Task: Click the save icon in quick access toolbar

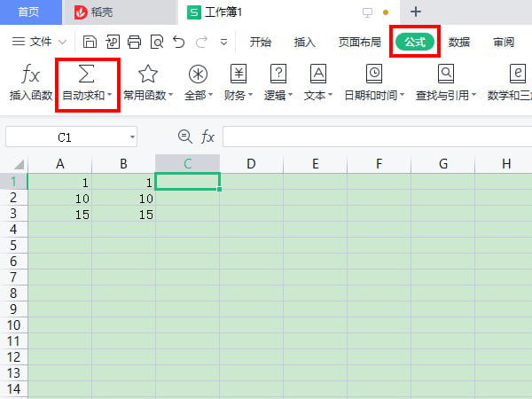Action: (90, 42)
